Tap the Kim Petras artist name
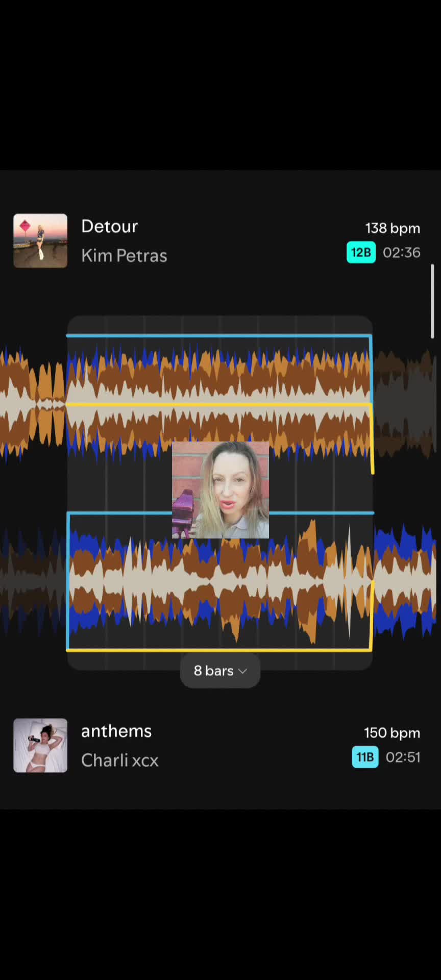 click(x=124, y=255)
